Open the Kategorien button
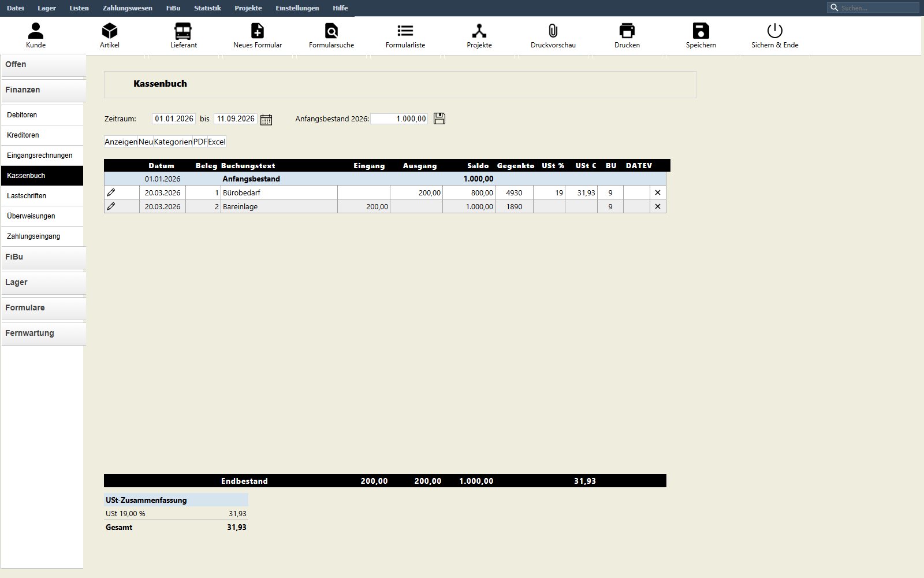This screenshot has height=578, width=924. pyautogui.click(x=173, y=142)
